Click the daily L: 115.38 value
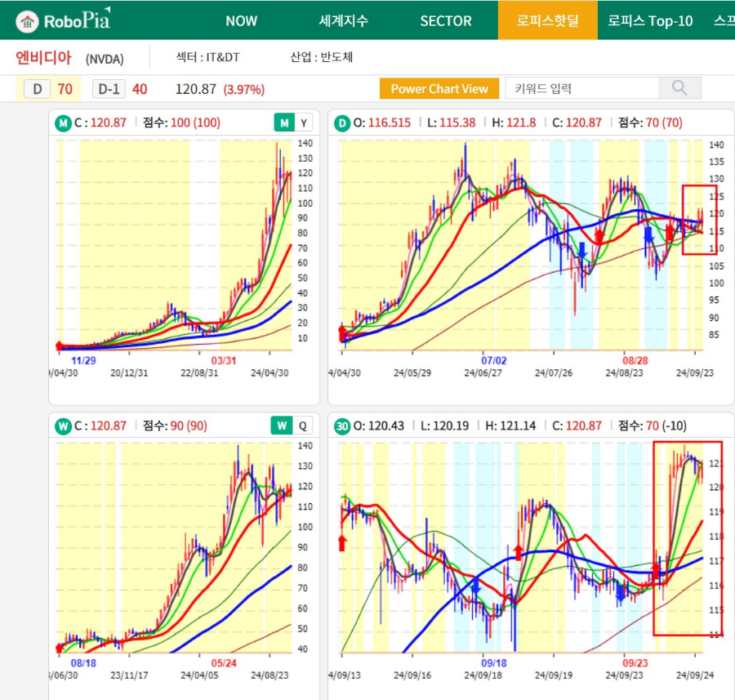 [x=451, y=123]
